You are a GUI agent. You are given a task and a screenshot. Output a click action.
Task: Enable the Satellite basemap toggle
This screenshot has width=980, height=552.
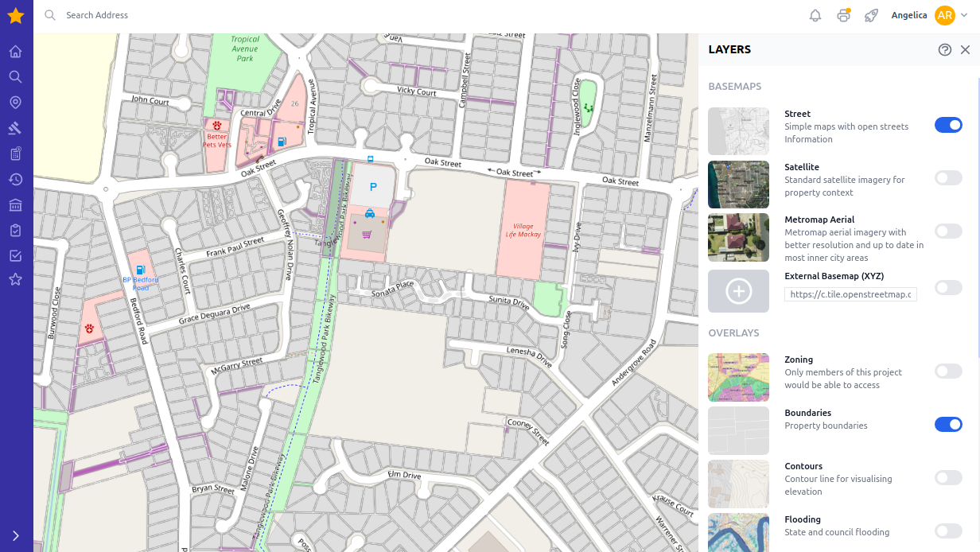point(948,178)
